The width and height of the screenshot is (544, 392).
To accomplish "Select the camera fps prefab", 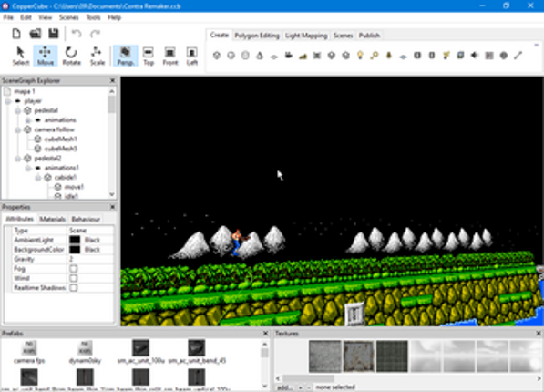I will (29, 352).
